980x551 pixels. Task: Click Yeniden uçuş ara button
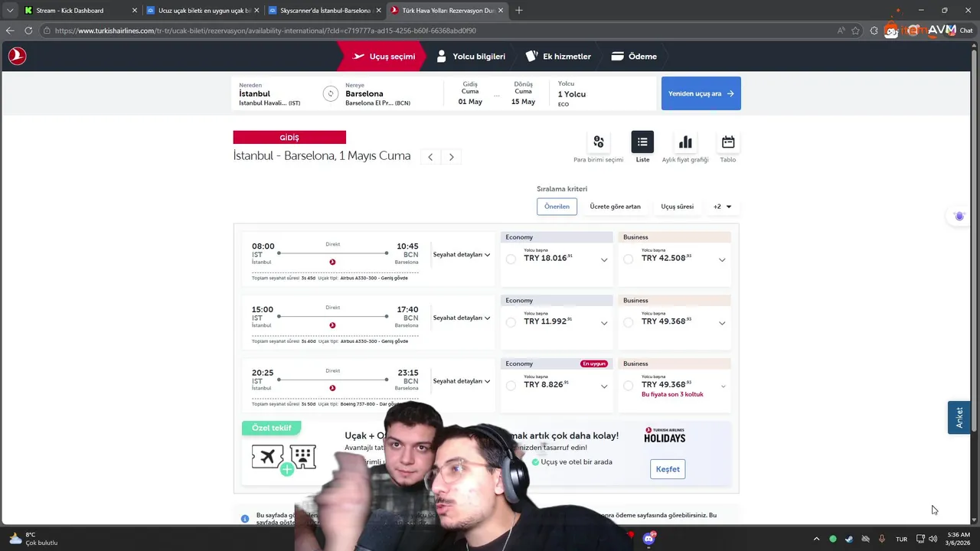pyautogui.click(x=701, y=93)
